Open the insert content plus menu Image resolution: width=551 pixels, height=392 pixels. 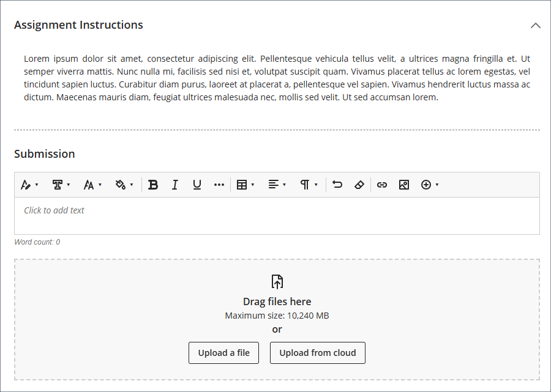coord(429,185)
